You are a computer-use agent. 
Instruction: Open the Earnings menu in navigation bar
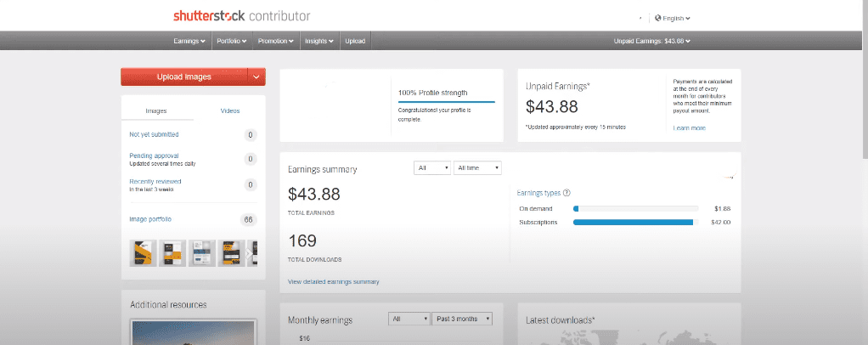189,41
